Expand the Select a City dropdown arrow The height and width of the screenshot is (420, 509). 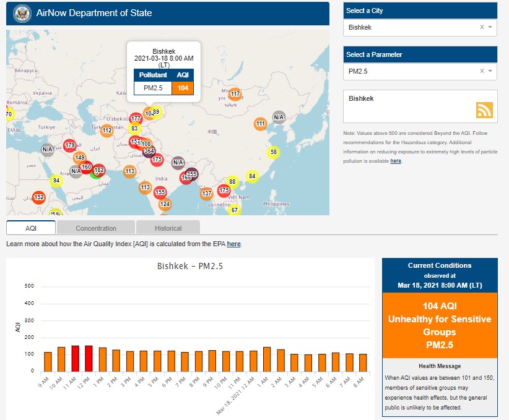[490, 27]
